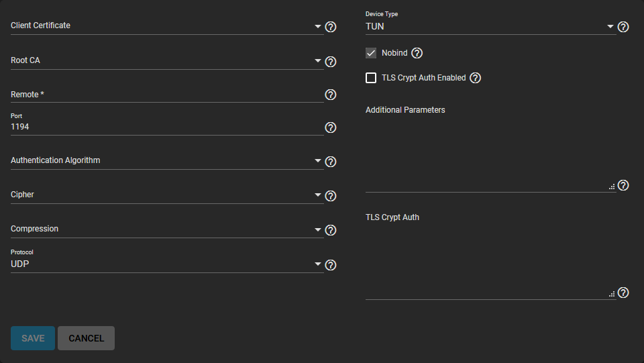Open Authentication Algorithm help tooltip
Viewport: 644px width, 363px height.
[330, 162]
